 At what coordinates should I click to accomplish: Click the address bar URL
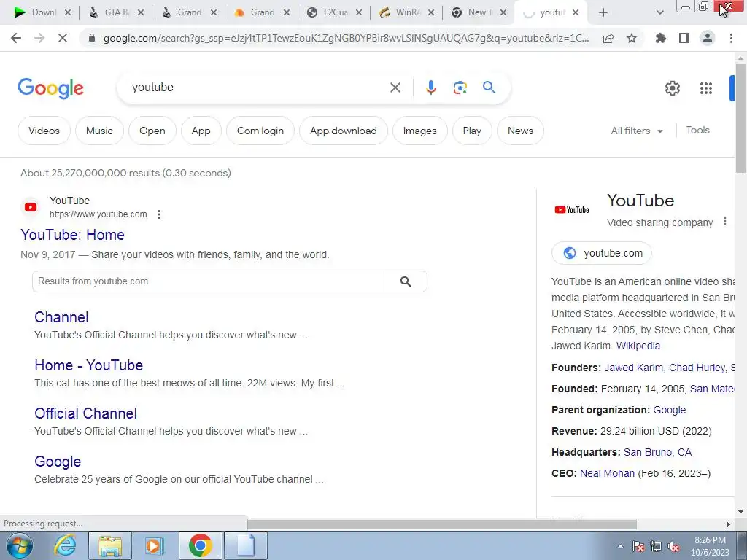point(346,38)
